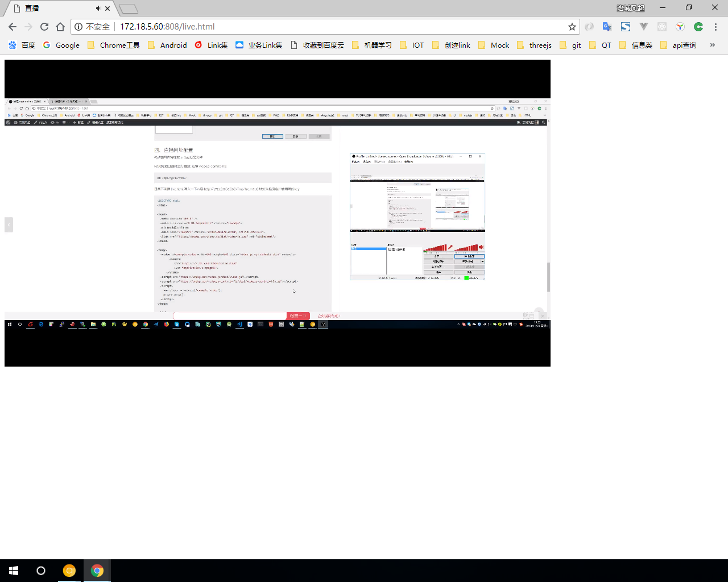The image size is (728, 582).
Task: Open the api查询 bookmark folder
Action: (x=678, y=45)
